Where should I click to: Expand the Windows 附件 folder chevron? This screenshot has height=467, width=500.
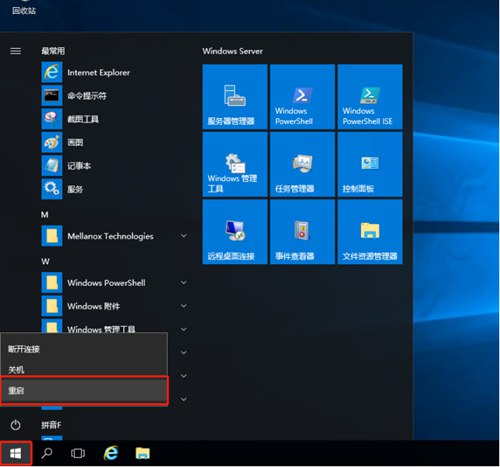pos(184,306)
